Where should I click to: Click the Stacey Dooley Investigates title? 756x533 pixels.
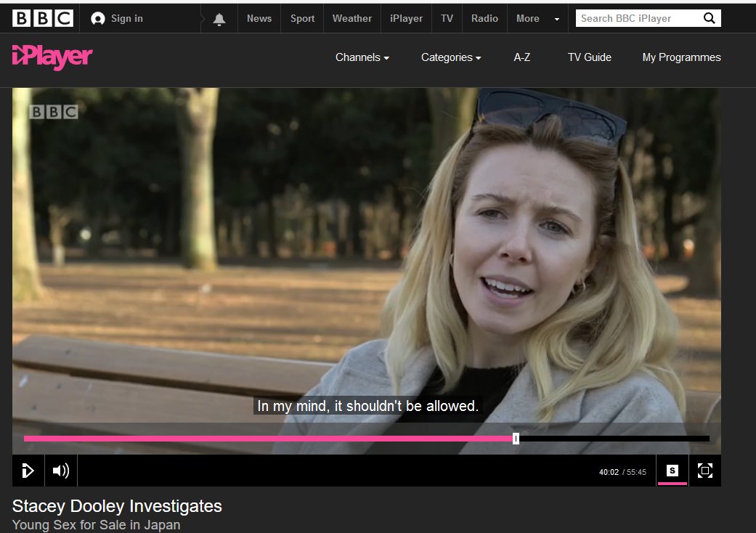(x=117, y=506)
